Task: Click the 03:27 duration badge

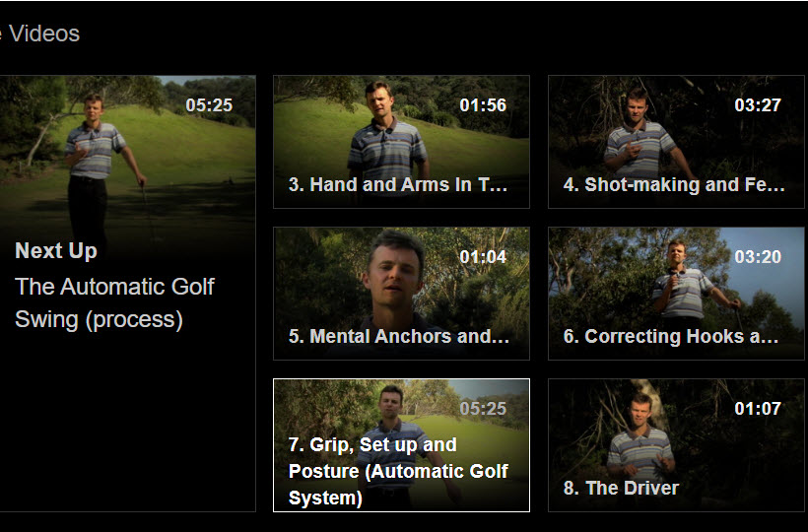Action: [758, 105]
